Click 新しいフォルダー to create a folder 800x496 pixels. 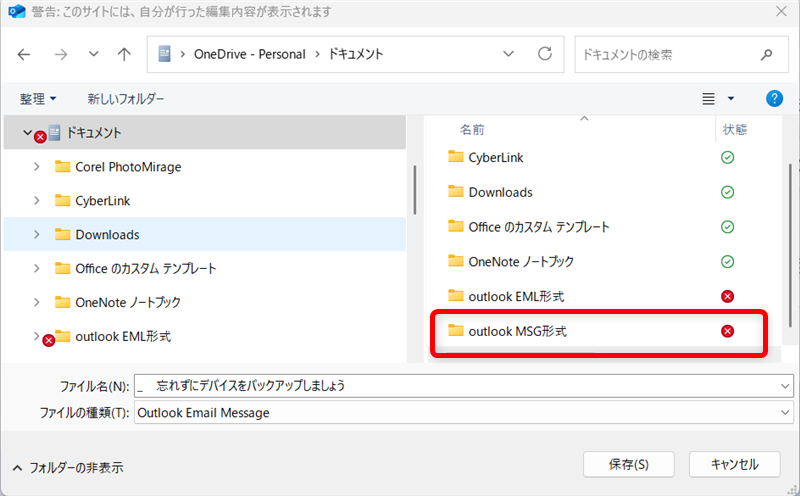tap(126, 99)
